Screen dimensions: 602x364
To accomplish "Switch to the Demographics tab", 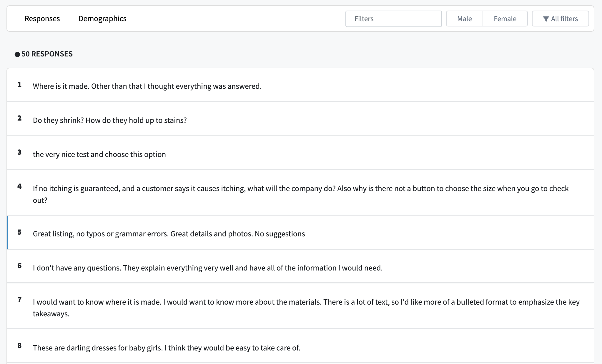I will 102,19.
